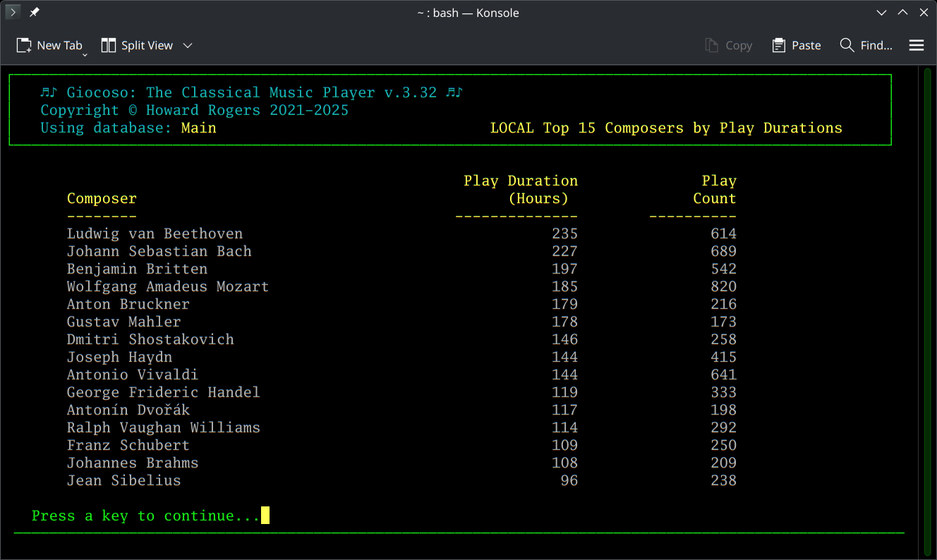This screenshot has width=937, height=560.
Task: Click the Play Count column header
Action: [714, 190]
